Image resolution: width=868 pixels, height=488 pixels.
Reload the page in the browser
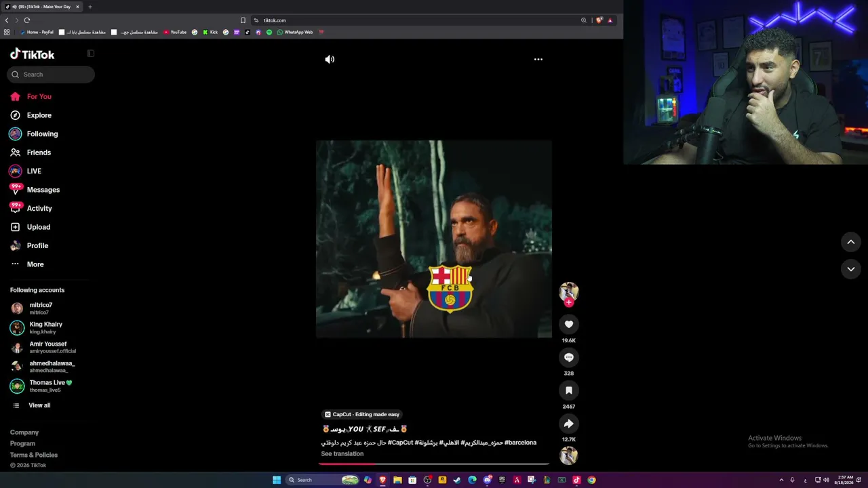(x=27, y=20)
